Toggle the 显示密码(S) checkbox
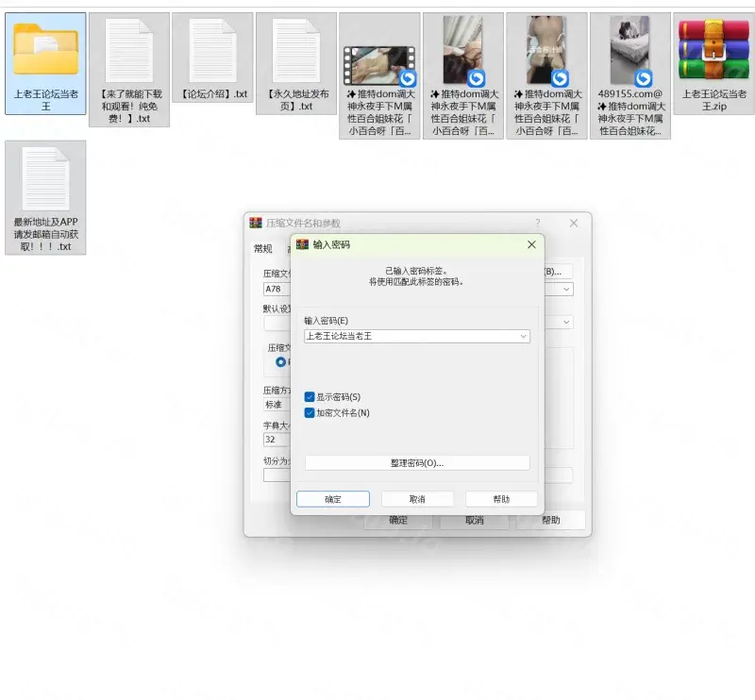755x700 pixels. click(310, 397)
